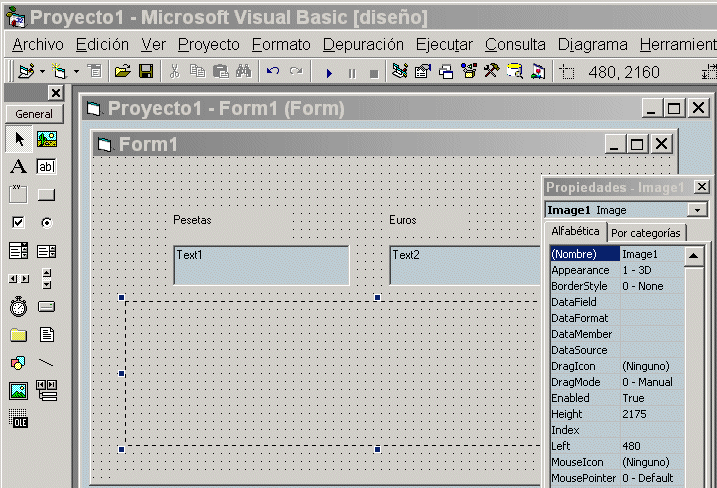Click the Save Project floppy icon

(146, 71)
